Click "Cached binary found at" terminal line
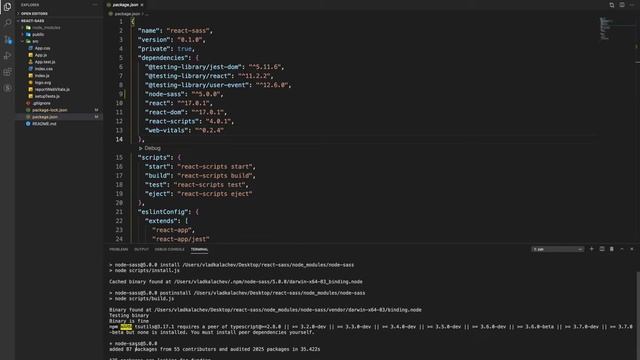640x360 pixels. tap(236, 282)
